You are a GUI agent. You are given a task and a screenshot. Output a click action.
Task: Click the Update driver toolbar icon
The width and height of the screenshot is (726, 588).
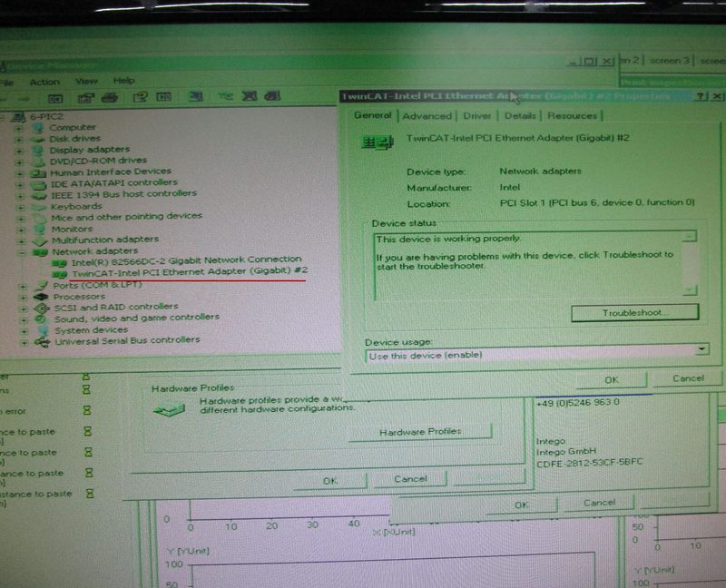tap(226, 96)
